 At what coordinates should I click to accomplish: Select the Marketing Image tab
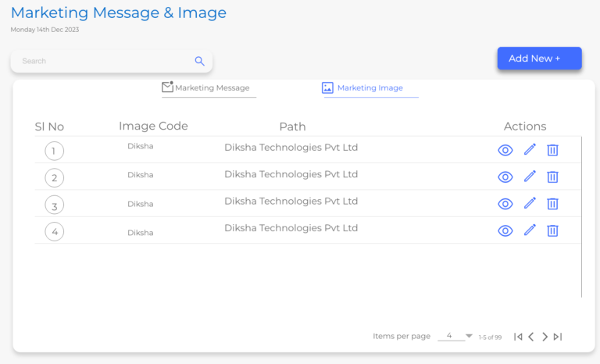[368, 88]
